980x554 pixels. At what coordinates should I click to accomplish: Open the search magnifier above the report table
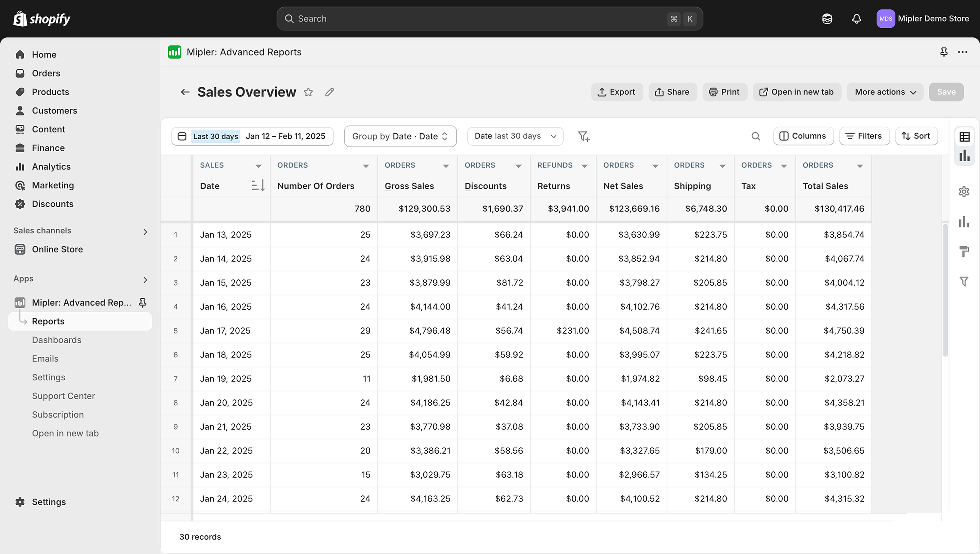756,136
